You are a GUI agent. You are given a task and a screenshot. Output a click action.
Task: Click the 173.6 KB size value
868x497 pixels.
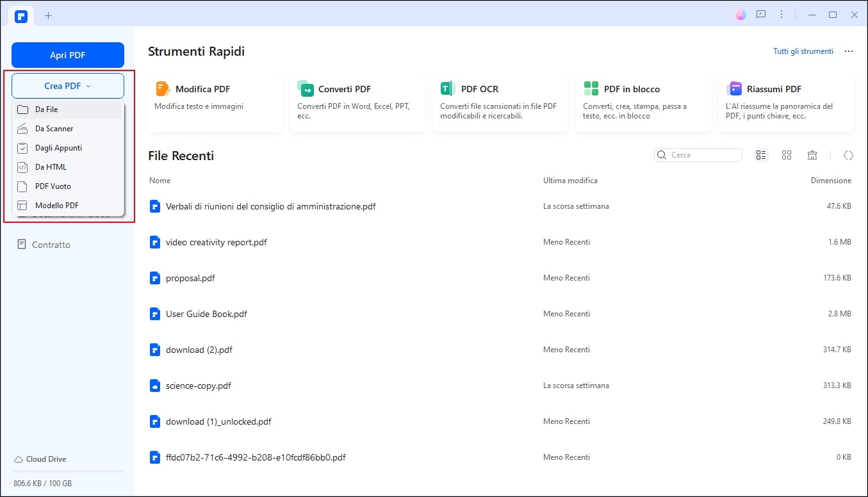pyautogui.click(x=837, y=278)
